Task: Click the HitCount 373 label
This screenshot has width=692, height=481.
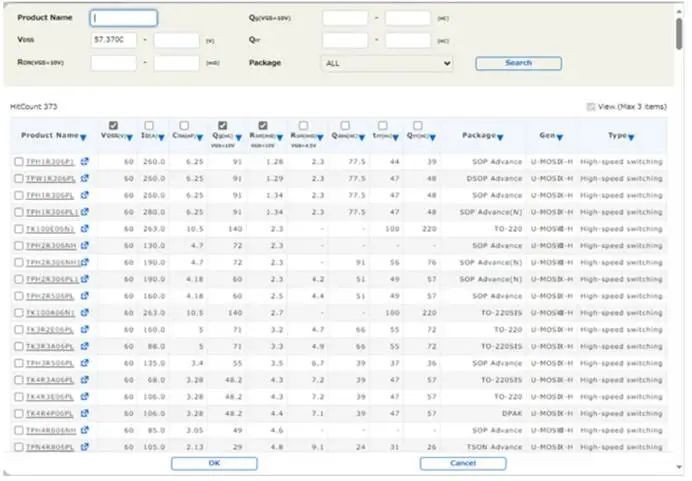Action: 34,107
